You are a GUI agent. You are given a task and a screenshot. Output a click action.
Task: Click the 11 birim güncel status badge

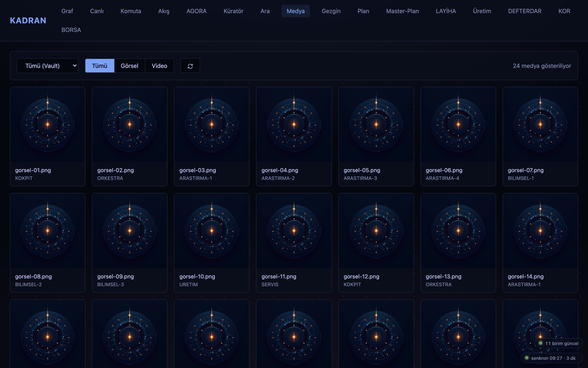click(x=559, y=343)
